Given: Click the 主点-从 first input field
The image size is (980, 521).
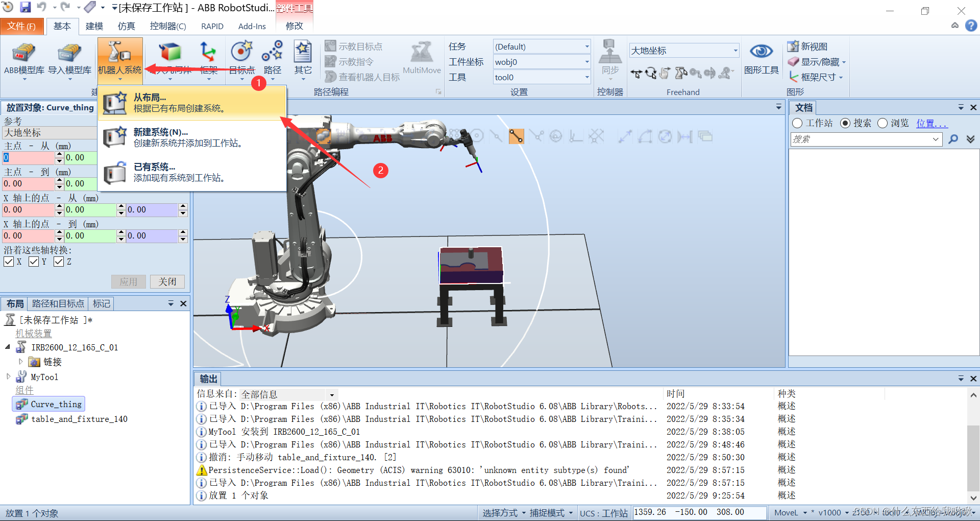Looking at the screenshot, I should (x=29, y=158).
